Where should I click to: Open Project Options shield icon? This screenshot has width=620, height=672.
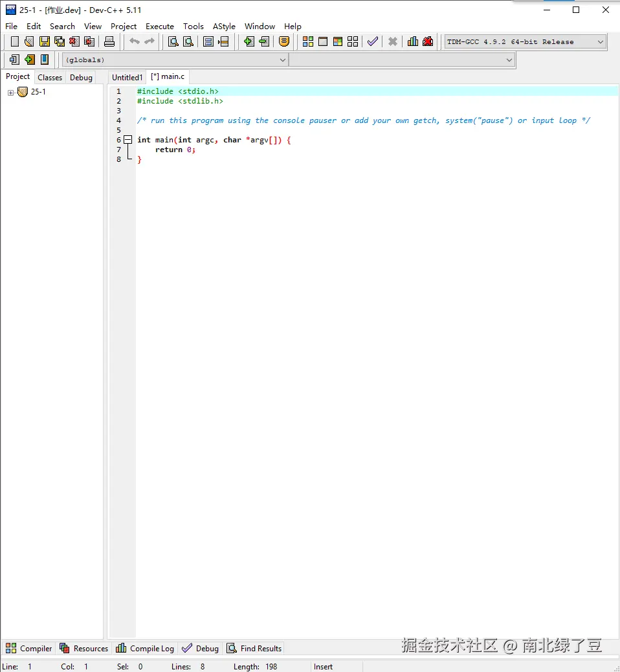tap(283, 41)
